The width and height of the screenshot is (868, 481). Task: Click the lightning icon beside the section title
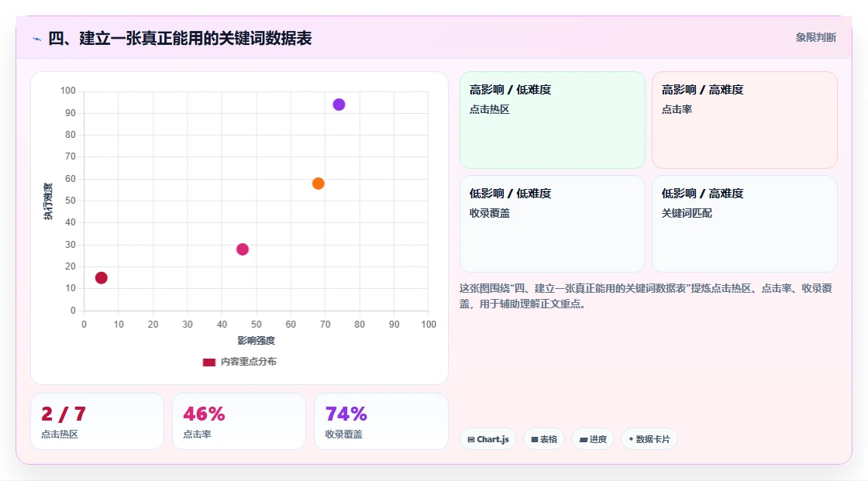click(x=37, y=39)
